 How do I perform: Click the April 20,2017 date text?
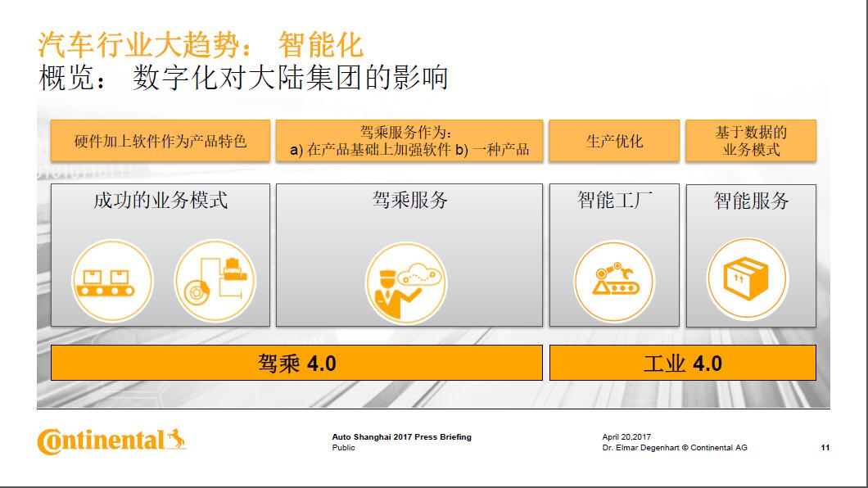(x=626, y=436)
